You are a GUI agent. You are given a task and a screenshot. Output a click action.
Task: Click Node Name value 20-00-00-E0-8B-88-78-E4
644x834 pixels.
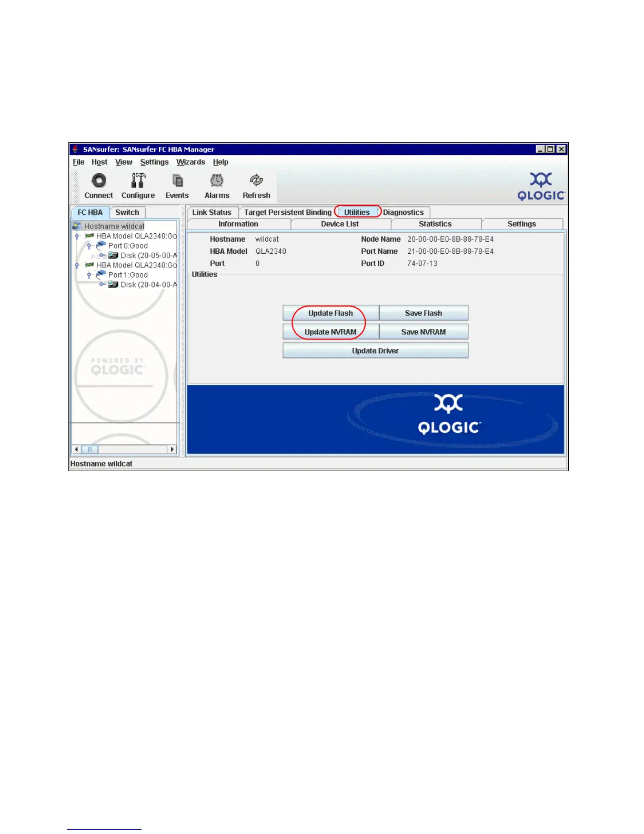coord(450,239)
